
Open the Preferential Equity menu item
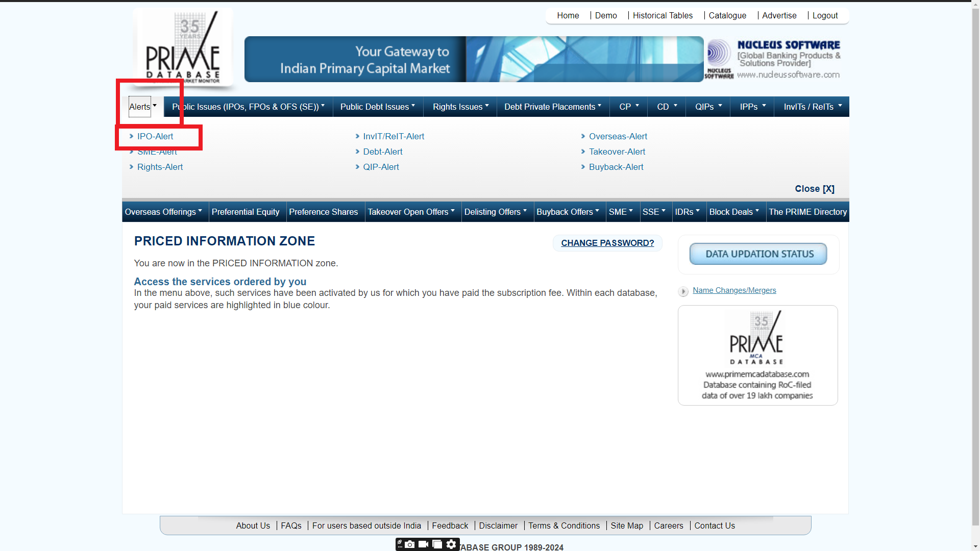tap(246, 212)
